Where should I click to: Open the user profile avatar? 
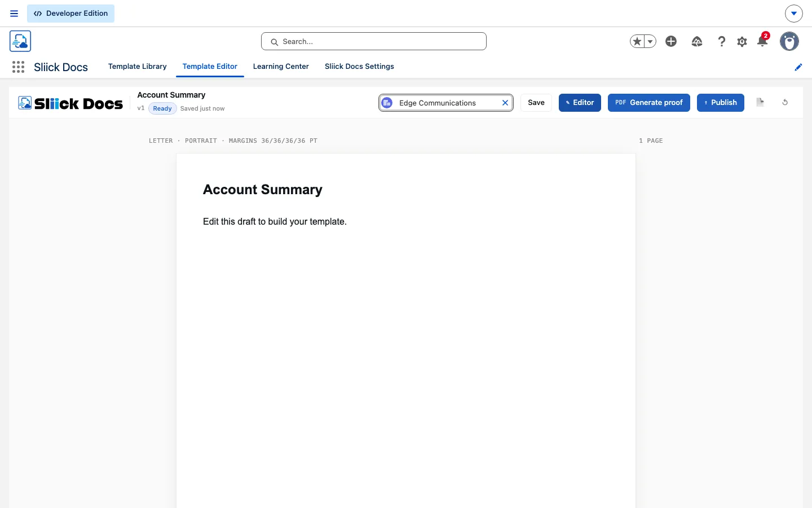coord(789,41)
